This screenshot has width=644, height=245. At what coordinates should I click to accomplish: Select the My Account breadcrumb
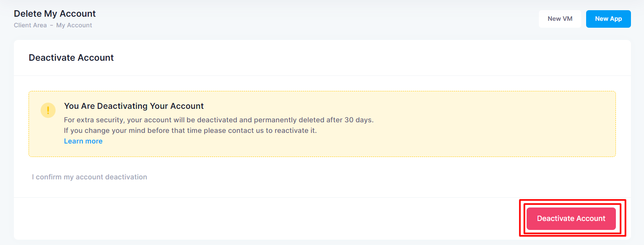click(x=74, y=25)
